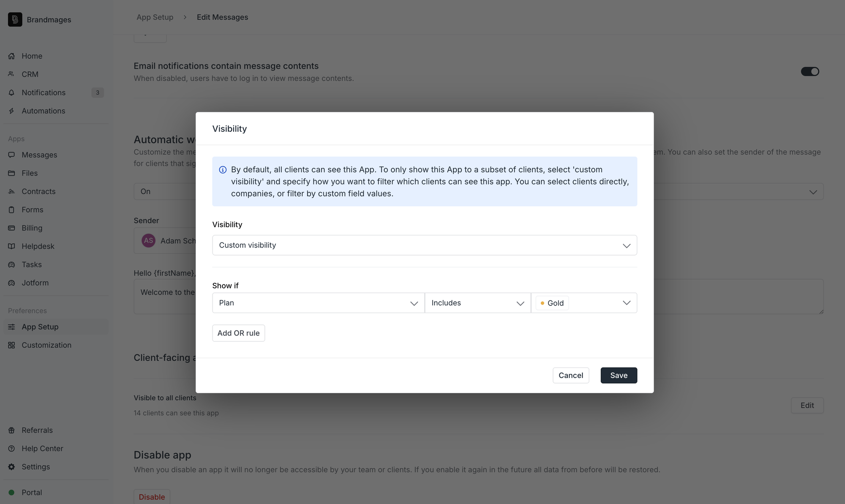
Task: Open the Gold value dropdown
Action: tap(626, 303)
